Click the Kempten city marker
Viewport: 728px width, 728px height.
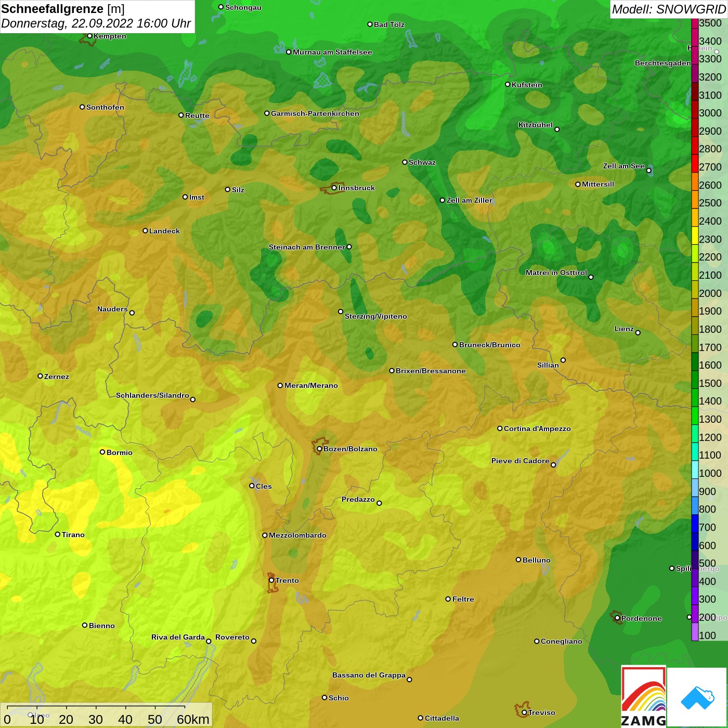89,36
